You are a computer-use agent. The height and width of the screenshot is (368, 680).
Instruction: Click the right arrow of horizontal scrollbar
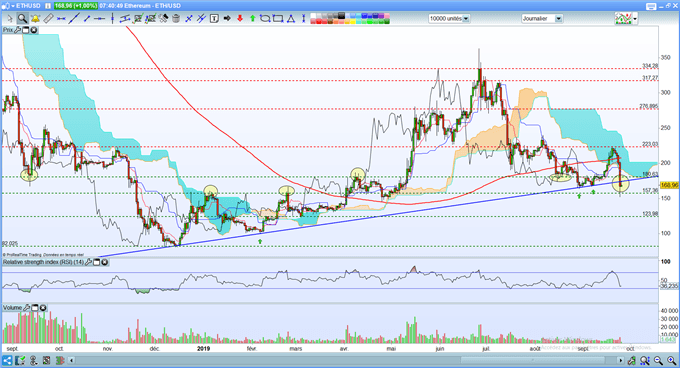621,361
